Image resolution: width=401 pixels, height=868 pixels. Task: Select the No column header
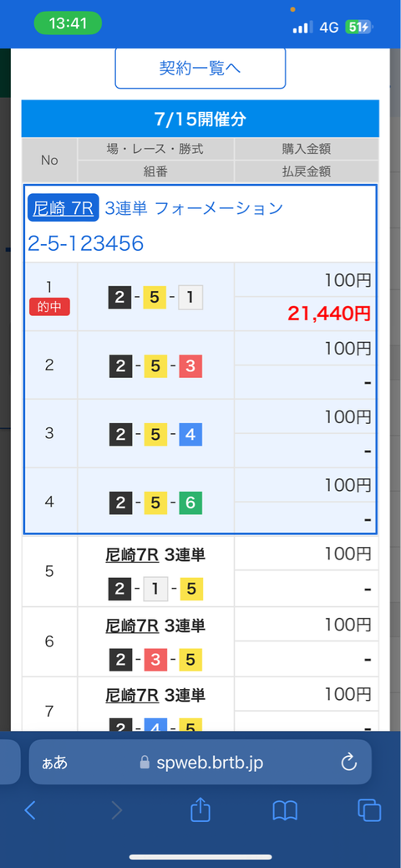tap(49, 161)
